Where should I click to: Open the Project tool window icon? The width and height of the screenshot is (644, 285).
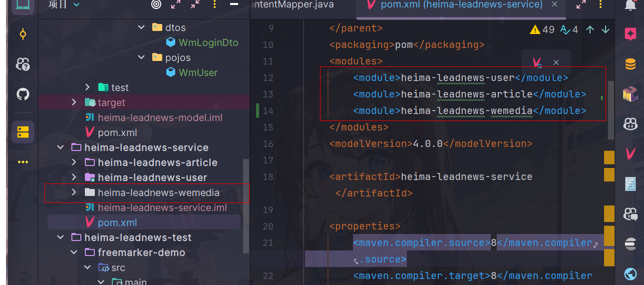[x=23, y=4]
